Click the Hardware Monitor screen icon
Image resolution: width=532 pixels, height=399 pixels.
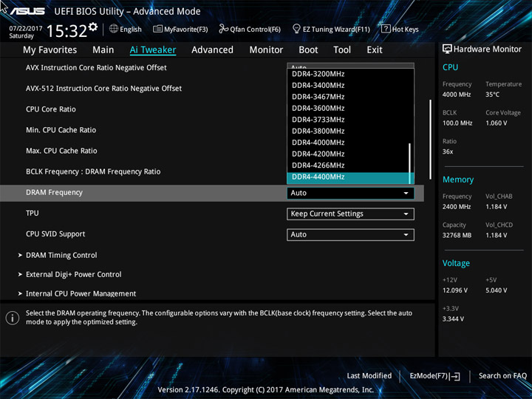coord(447,50)
